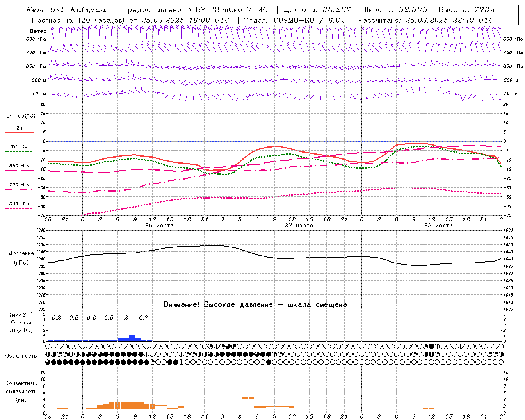Click the Широта: 52.505 value
The width and height of the screenshot is (525, 420).
(x=395, y=10)
